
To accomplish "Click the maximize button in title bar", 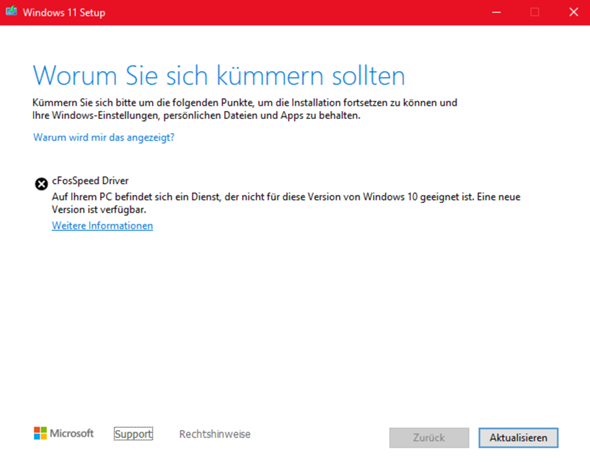I will coord(535,12).
